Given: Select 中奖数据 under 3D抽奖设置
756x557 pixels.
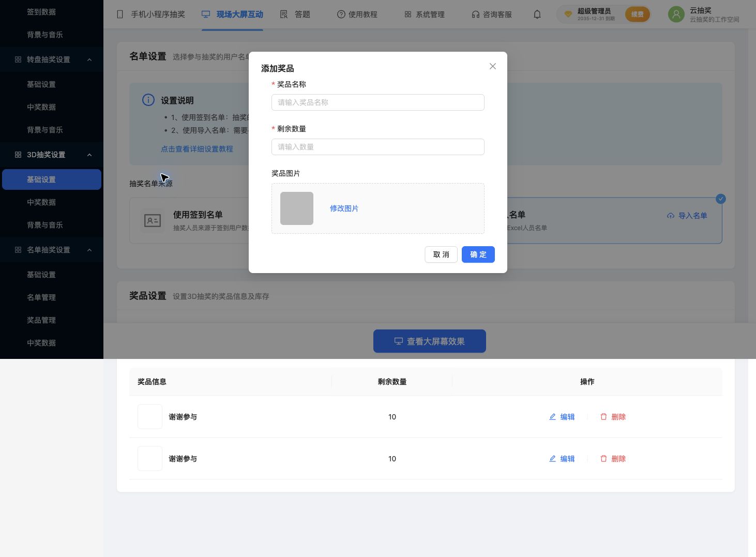Looking at the screenshot, I should 52,202.
